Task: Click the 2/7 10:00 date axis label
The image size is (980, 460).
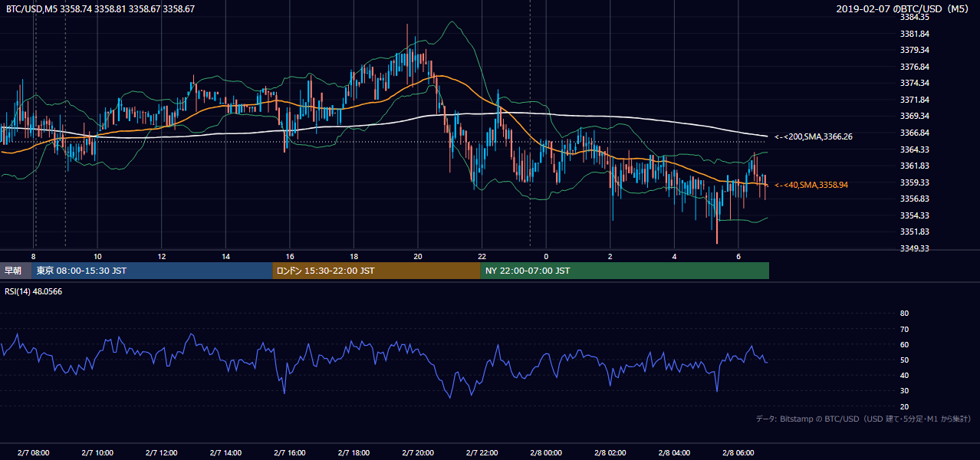Action: pos(97,452)
